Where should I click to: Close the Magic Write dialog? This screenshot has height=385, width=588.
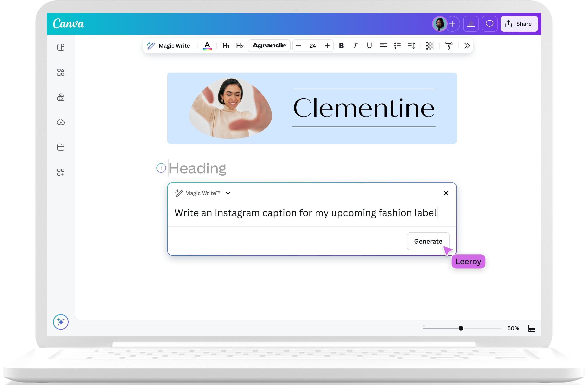446,193
